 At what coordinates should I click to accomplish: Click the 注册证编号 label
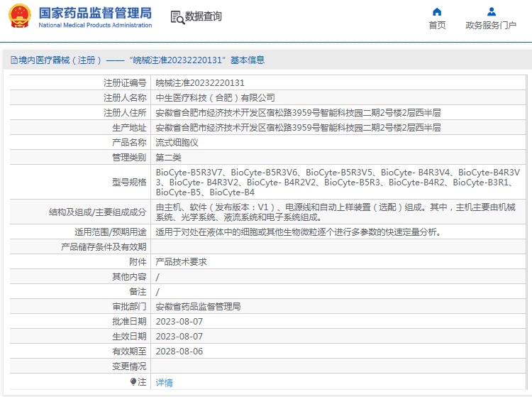click(125, 83)
